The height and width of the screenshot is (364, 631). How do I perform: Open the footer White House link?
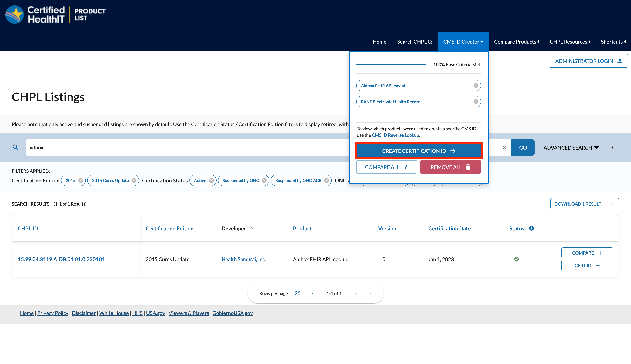114,313
